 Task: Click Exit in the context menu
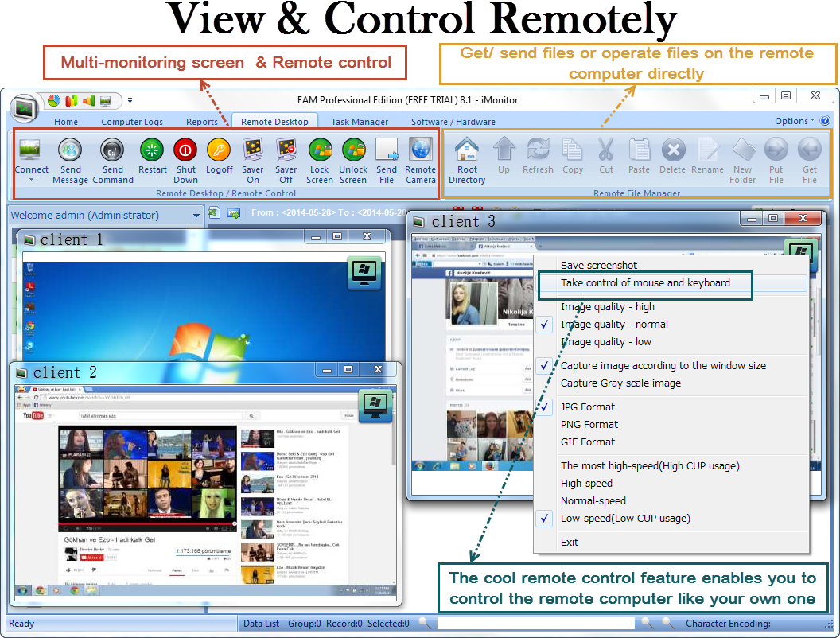tap(570, 543)
